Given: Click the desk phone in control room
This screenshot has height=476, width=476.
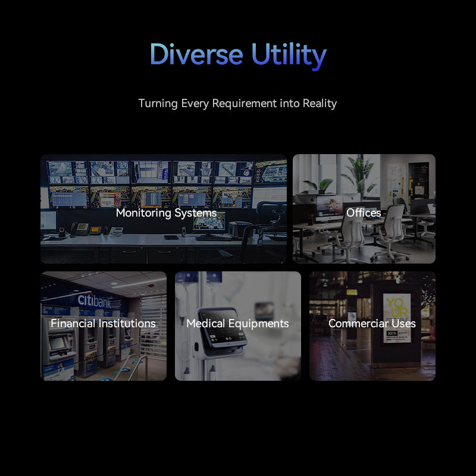Looking at the screenshot, I should coord(80,228).
